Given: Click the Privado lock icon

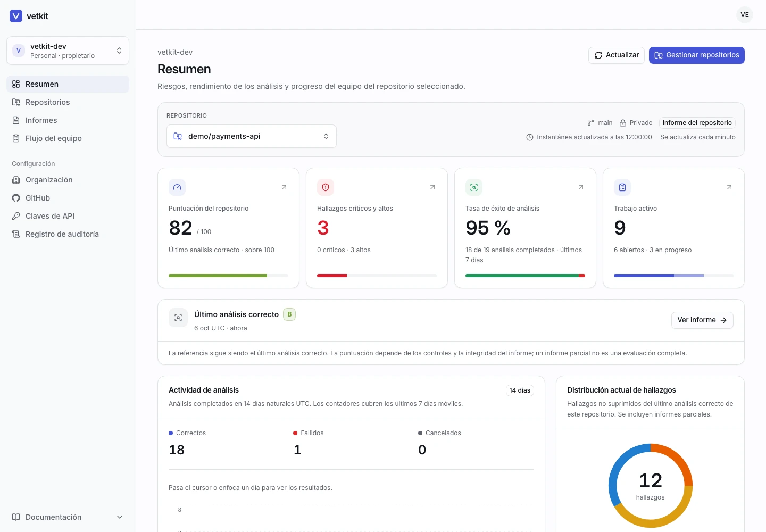Looking at the screenshot, I should point(622,123).
